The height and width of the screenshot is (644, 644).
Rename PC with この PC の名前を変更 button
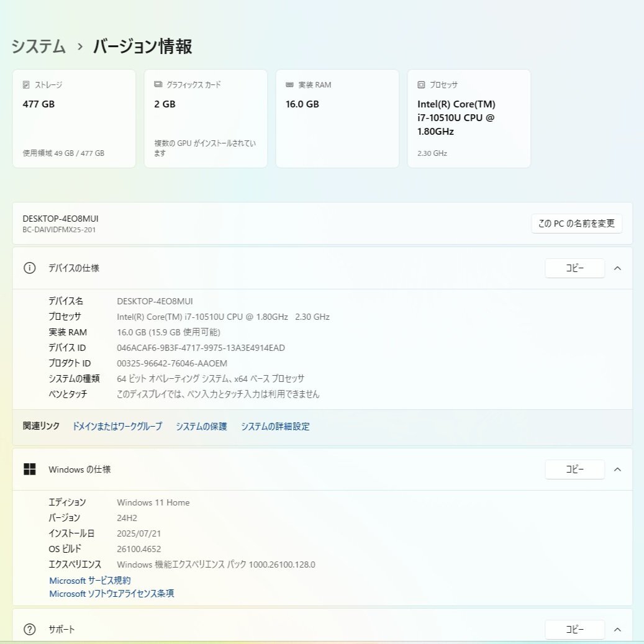pos(576,224)
